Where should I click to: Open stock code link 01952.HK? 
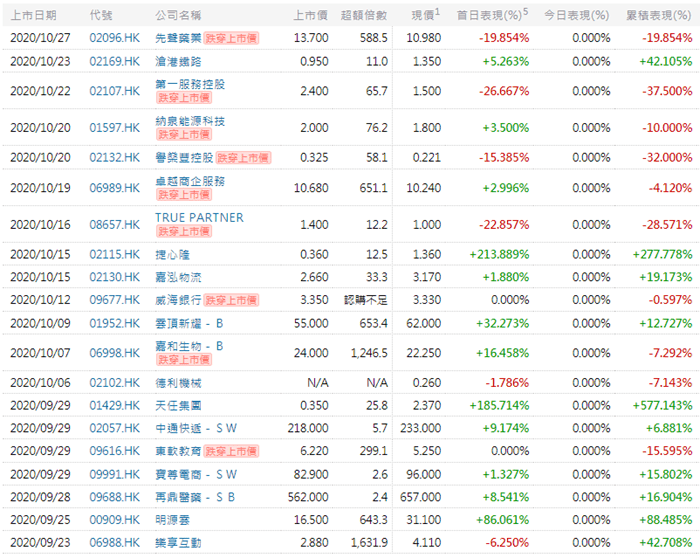pos(114,323)
